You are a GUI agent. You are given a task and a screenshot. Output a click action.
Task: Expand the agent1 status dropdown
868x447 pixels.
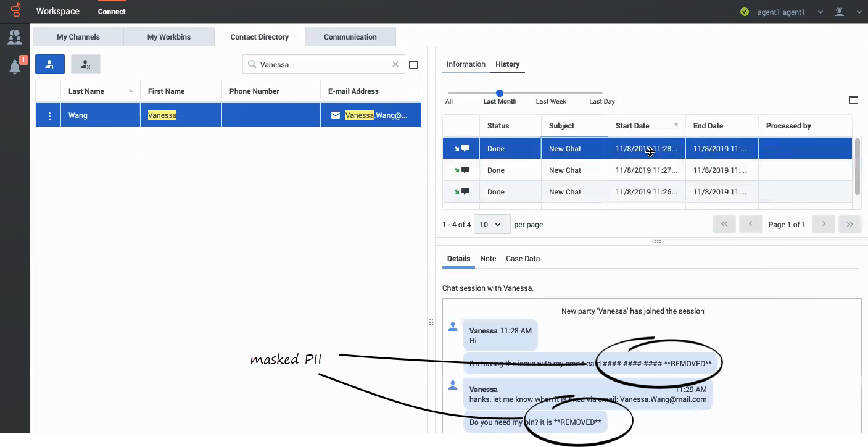[820, 12]
